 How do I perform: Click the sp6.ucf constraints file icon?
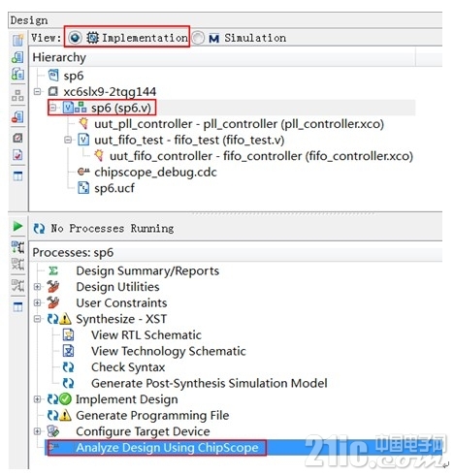coord(83,188)
